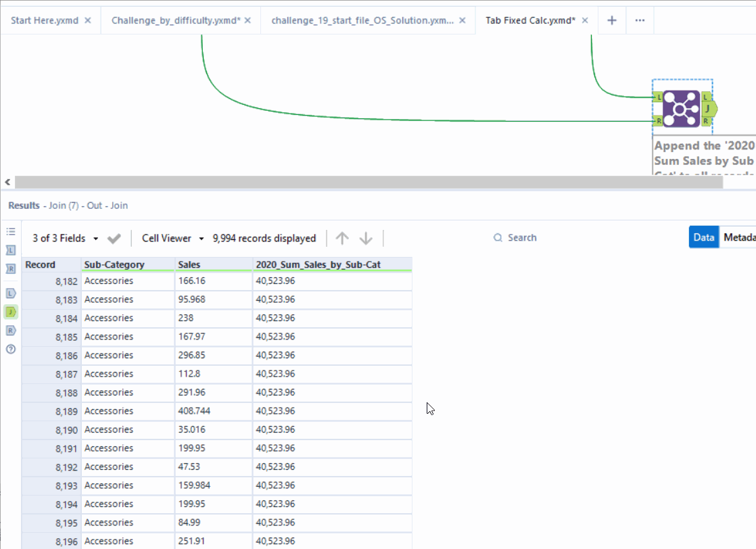Image resolution: width=756 pixels, height=549 pixels.
Task: Navigate up a record with the arrow
Action: (x=342, y=237)
